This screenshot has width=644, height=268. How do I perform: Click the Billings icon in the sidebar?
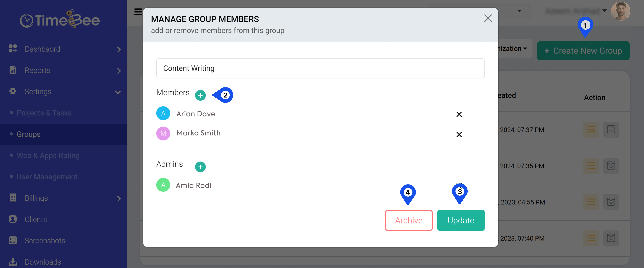(x=13, y=198)
